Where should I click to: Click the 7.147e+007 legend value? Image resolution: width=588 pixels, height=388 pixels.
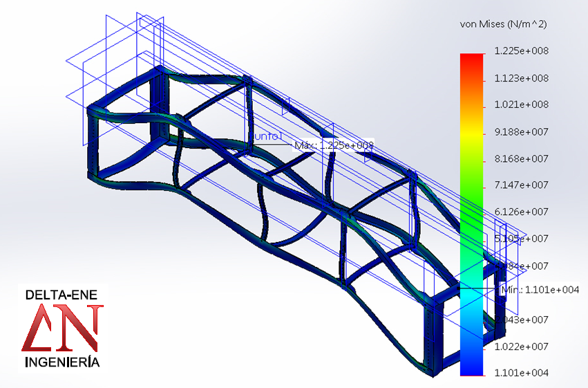tap(521, 185)
